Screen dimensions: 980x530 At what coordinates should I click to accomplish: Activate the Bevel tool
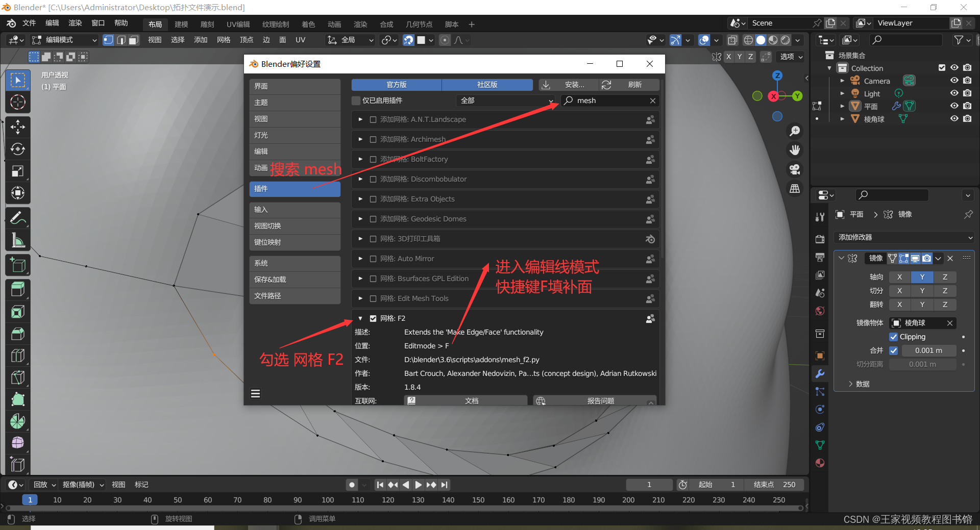click(18, 334)
